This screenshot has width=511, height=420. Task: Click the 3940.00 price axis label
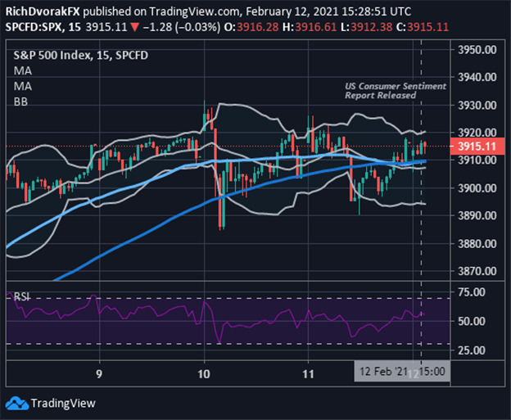(x=477, y=77)
